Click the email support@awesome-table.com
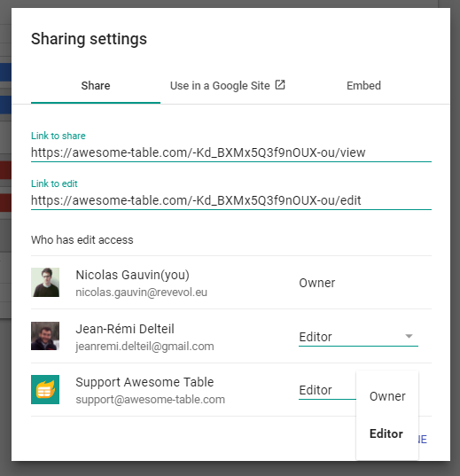Screen dimensions: 460x476 [151, 400]
